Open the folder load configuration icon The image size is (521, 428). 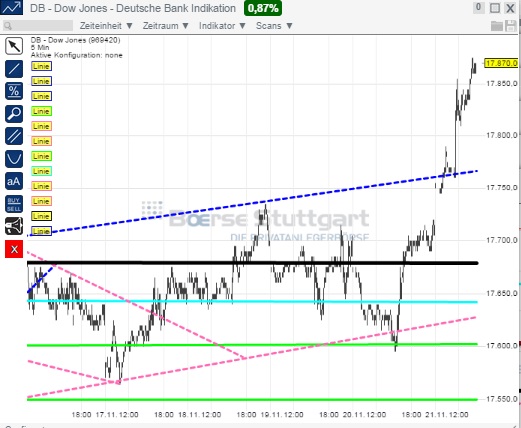pyautogui.click(x=497, y=26)
